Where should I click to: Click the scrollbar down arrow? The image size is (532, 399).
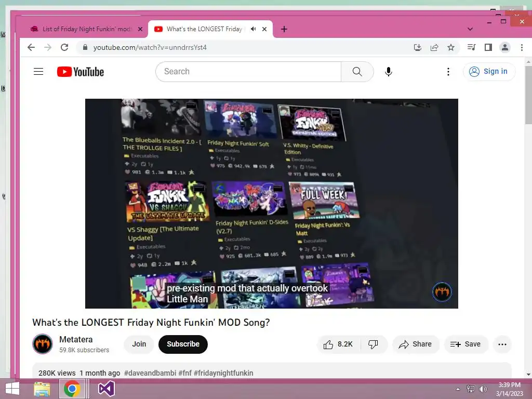(528, 375)
